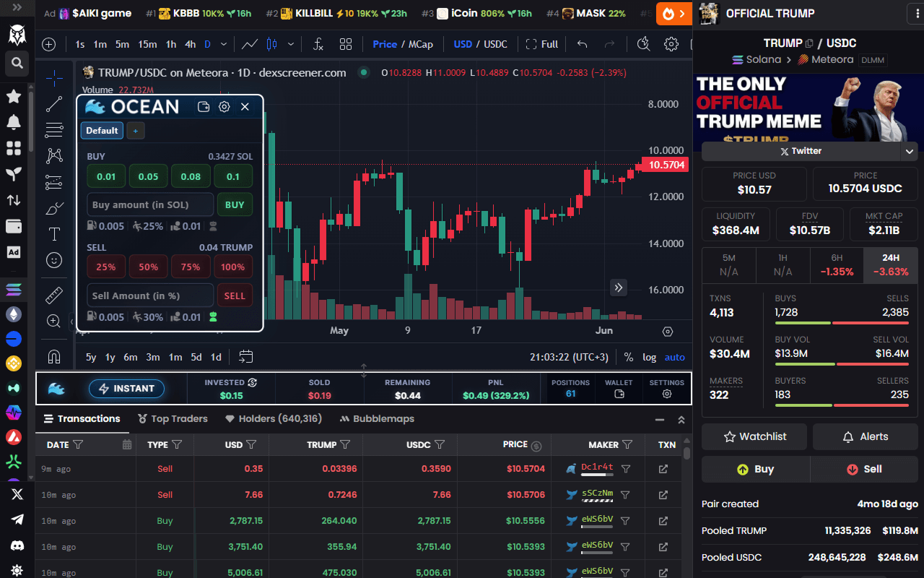Open the go-to-date calendar icon
Screen dimensions: 924x578
(x=245, y=357)
